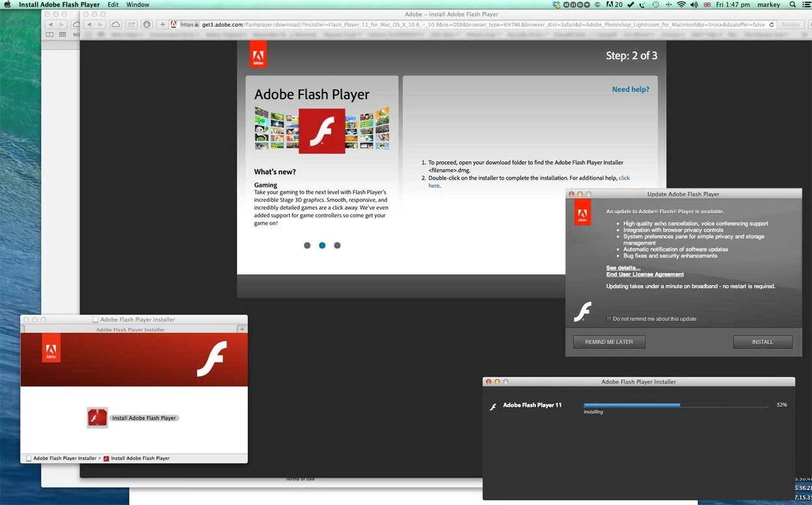Click 'Adobe Flash Player Installer' path bar item
Image resolution: width=812 pixels, height=505 pixels.
coord(61,458)
